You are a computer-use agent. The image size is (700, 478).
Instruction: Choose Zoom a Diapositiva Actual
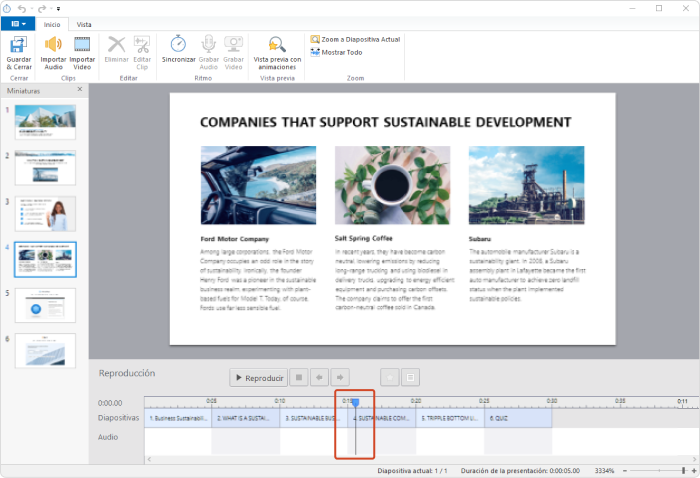355,39
